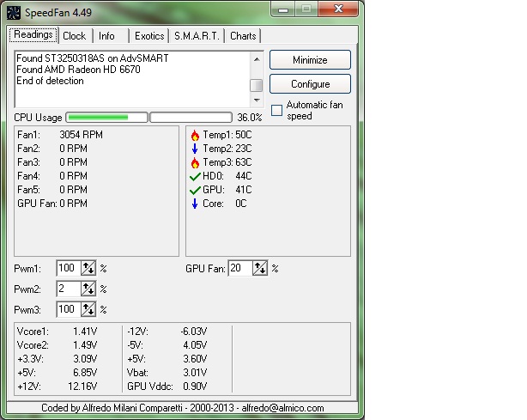
Task: Click the flame icon next to Temp3
Action: pos(195,162)
